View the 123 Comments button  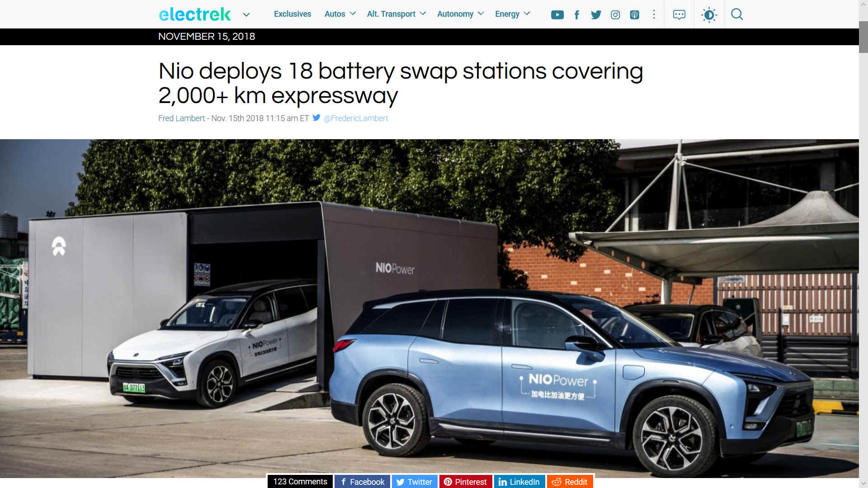coord(300,482)
